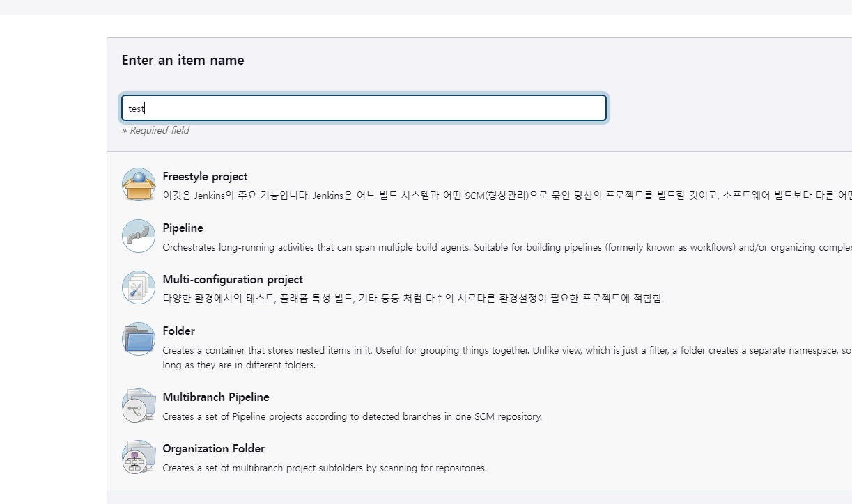The height and width of the screenshot is (504, 852).
Task: Click the Organization Folder hierarchy icon
Action: pos(139,457)
